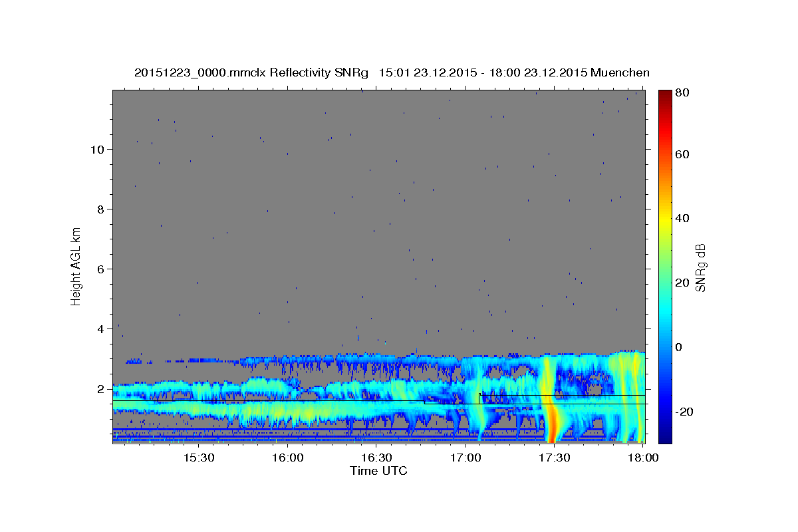Click the height tick label 2
Screen dimensions: 798x532
tap(102, 388)
